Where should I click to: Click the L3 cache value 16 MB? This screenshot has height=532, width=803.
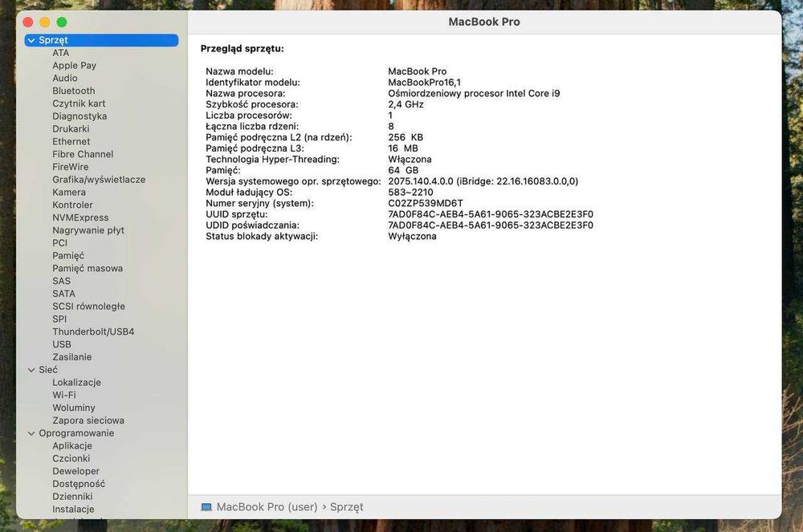point(403,148)
